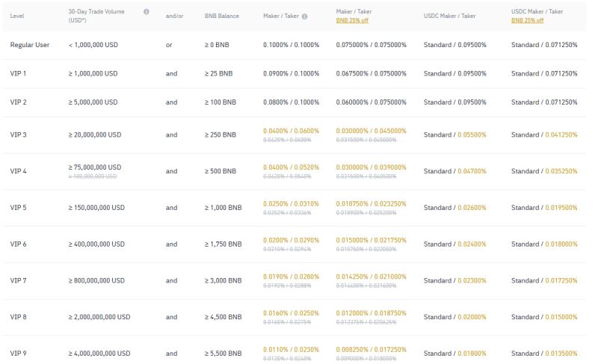The width and height of the screenshot is (598, 364).
Task: Select the VIP 7 level label
Action: click(x=18, y=280)
